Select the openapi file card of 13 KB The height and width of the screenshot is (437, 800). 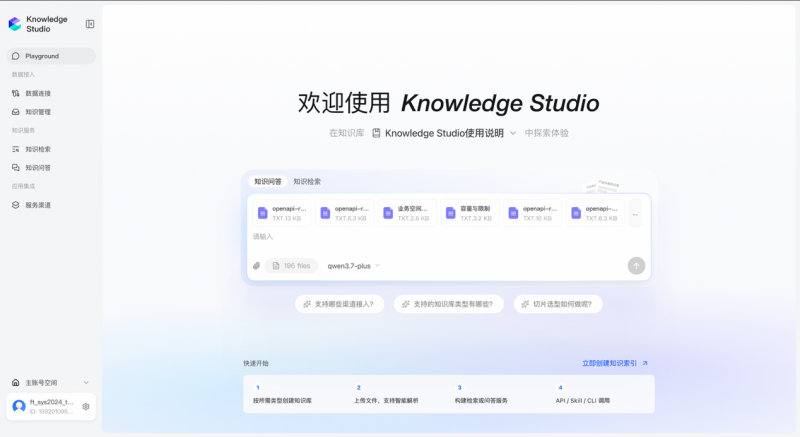coord(282,213)
